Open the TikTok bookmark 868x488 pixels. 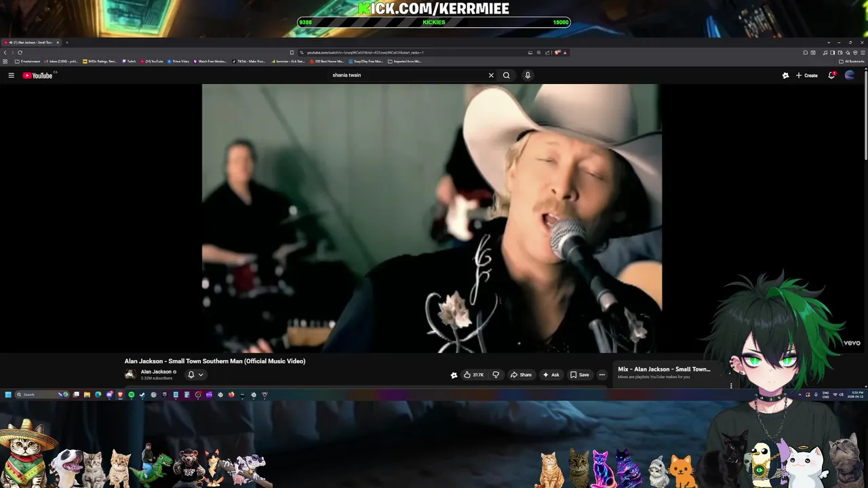pyautogui.click(x=249, y=61)
